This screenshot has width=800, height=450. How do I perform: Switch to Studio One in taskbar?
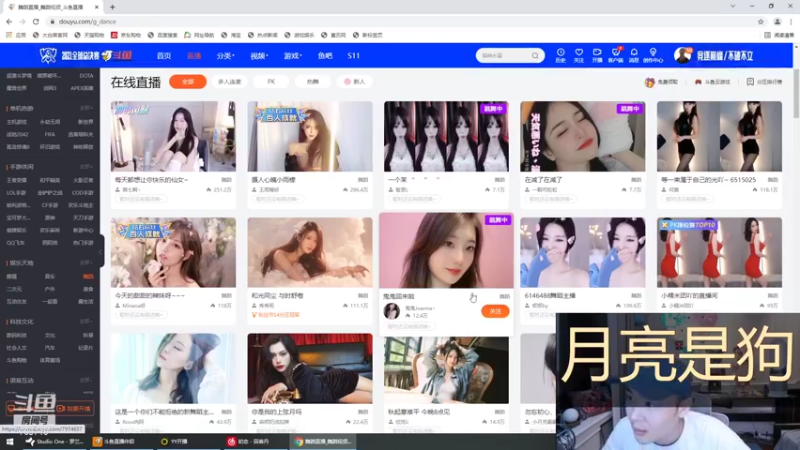click(x=55, y=442)
